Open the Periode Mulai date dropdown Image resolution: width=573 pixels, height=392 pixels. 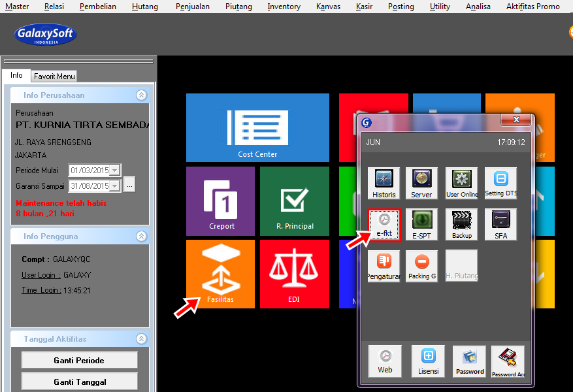(x=115, y=171)
